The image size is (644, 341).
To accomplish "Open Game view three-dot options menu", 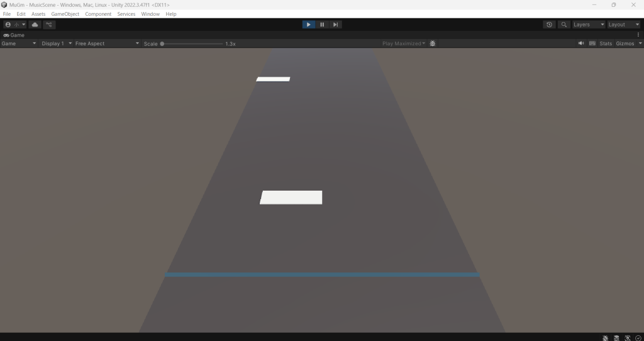I will click(x=638, y=35).
